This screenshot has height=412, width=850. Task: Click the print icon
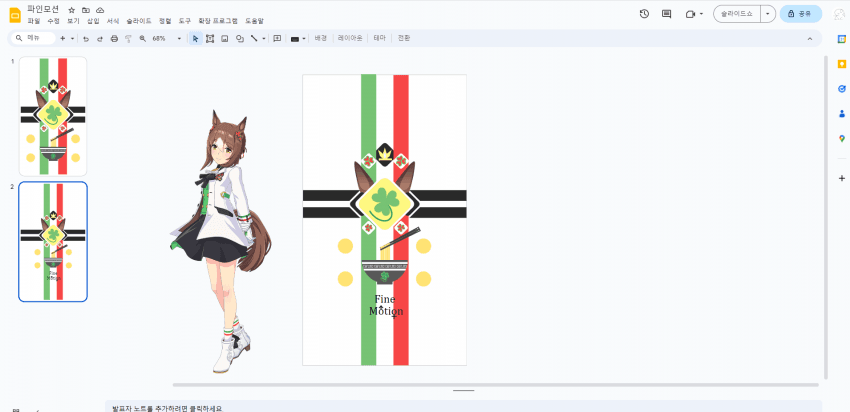coord(114,38)
